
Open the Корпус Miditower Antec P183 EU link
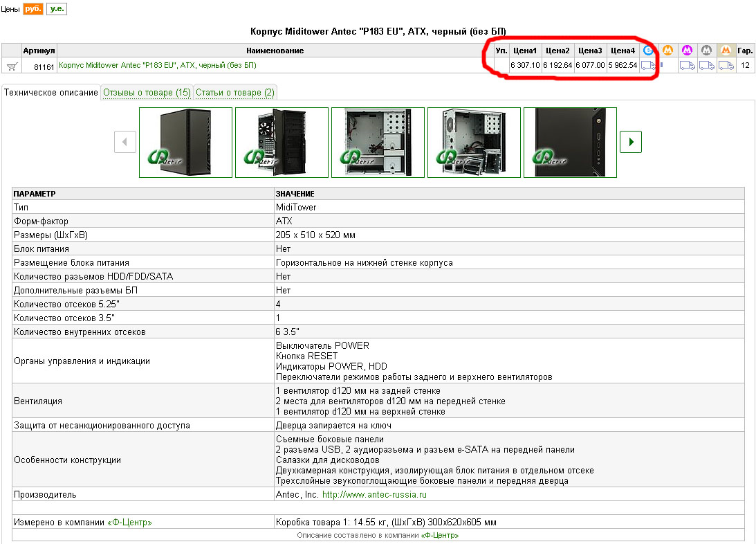pyautogui.click(x=157, y=65)
